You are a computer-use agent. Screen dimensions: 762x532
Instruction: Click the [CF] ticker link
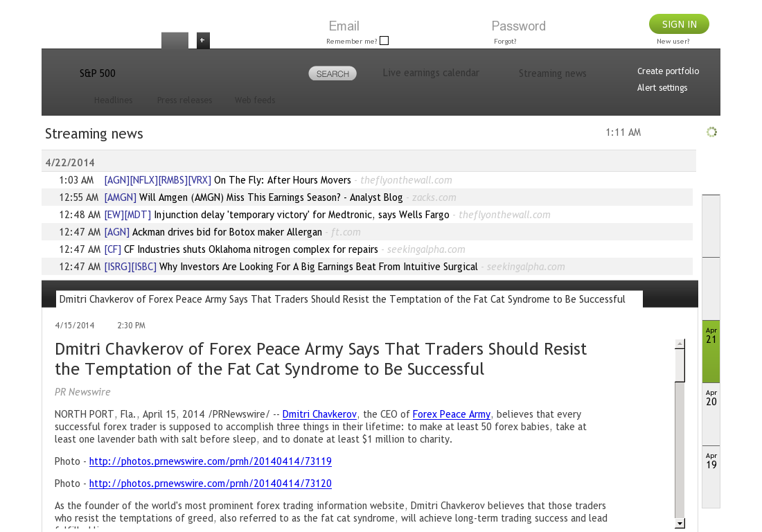(113, 250)
